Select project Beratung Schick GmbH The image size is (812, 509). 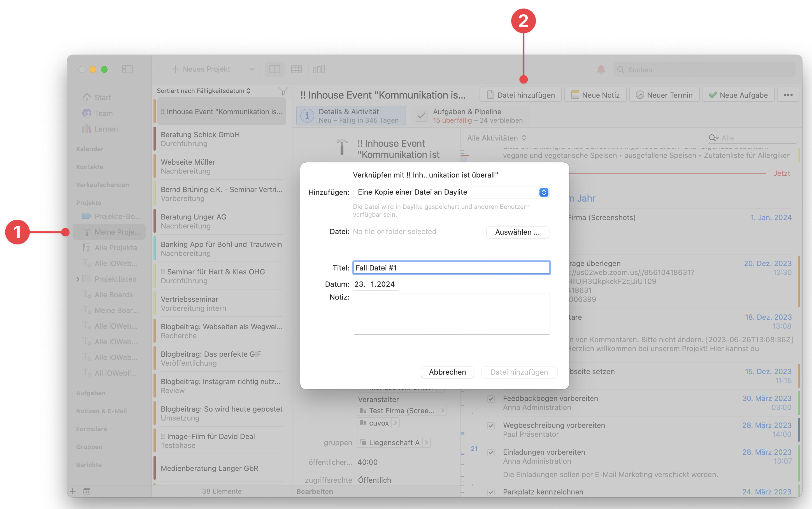point(222,139)
